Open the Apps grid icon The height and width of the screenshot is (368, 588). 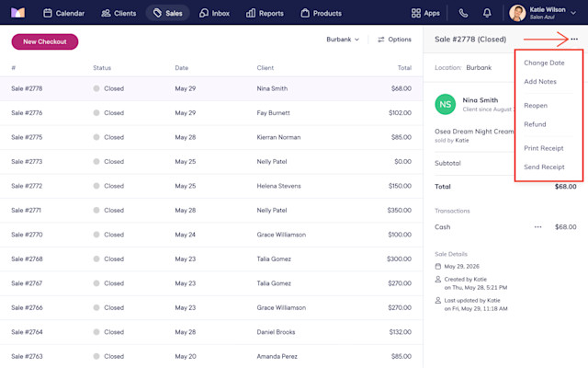pyautogui.click(x=416, y=13)
